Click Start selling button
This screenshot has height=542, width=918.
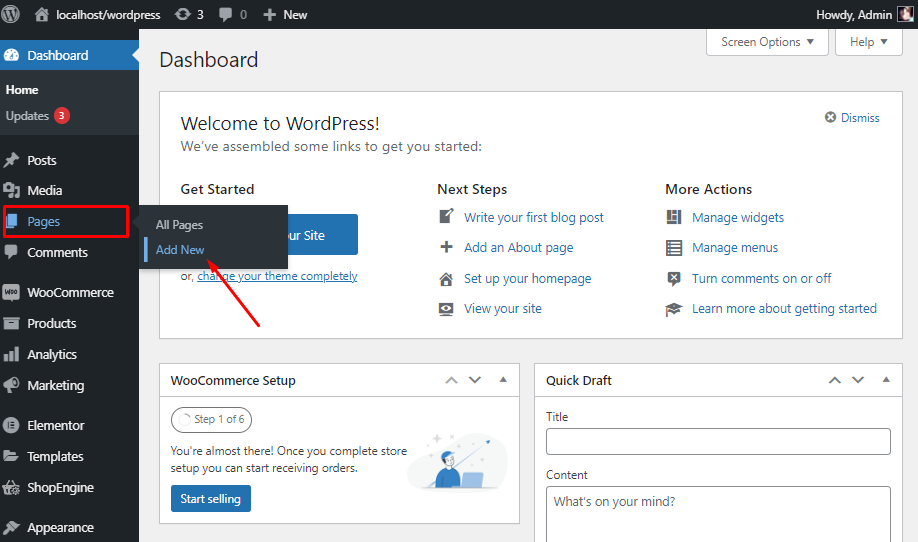coord(211,499)
